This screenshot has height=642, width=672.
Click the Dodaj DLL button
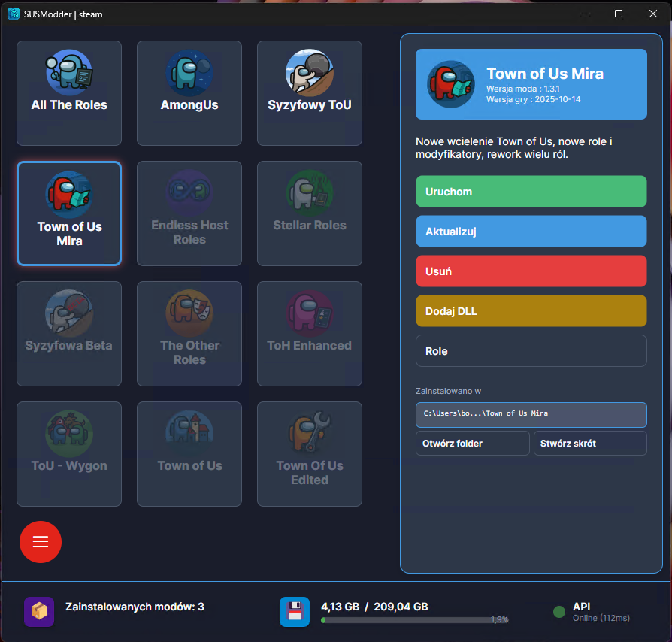click(531, 311)
